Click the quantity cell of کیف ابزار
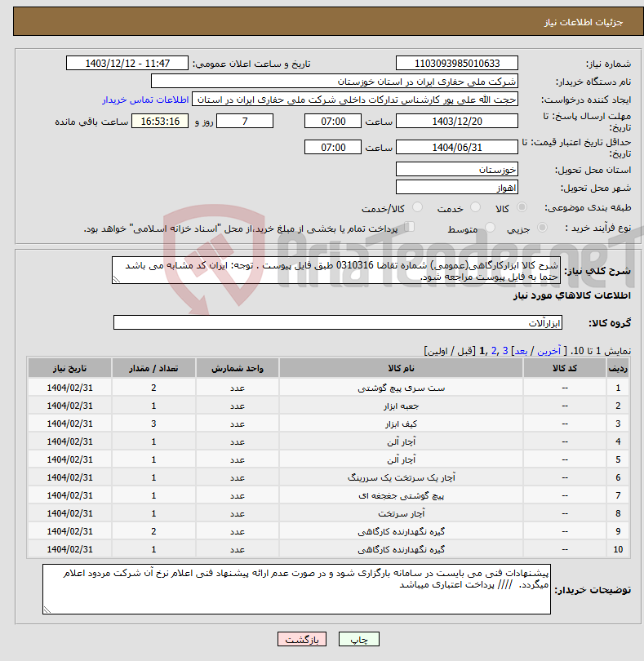The height and width of the screenshot is (661, 644). (153, 424)
